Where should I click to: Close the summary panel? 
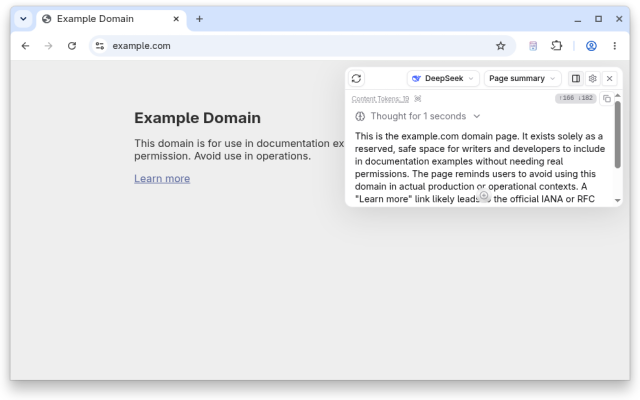coord(609,78)
